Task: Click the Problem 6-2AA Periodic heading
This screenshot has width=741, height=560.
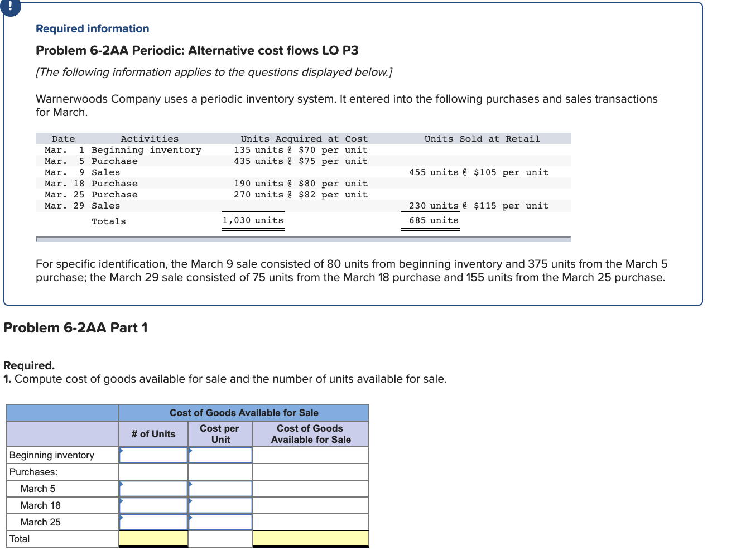Action: tap(197, 50)
